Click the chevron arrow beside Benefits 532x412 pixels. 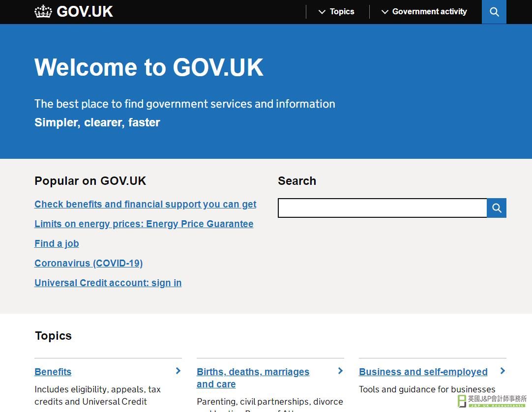pos(178,371)
